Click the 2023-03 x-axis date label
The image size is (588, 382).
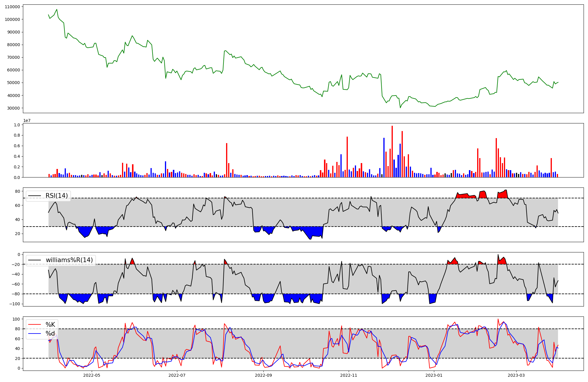click(x=516, y=375)
